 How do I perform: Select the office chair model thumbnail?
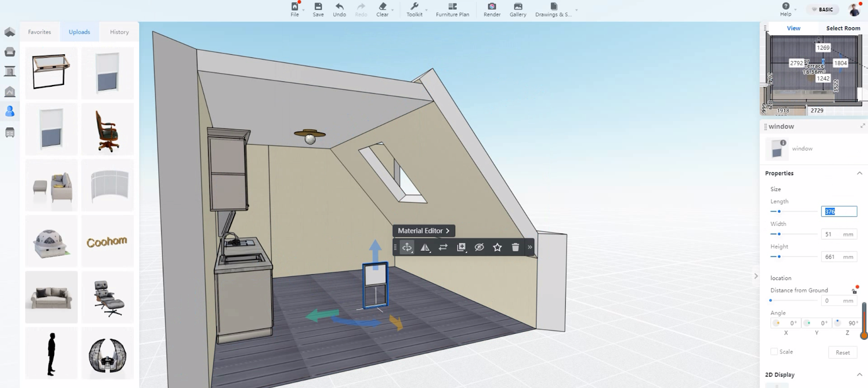click(107, 130)
